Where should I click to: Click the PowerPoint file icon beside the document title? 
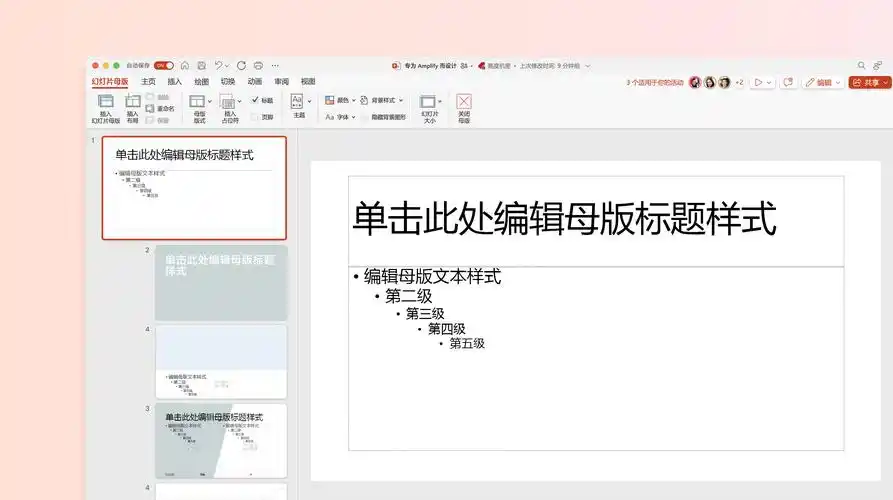pos(396,66)
